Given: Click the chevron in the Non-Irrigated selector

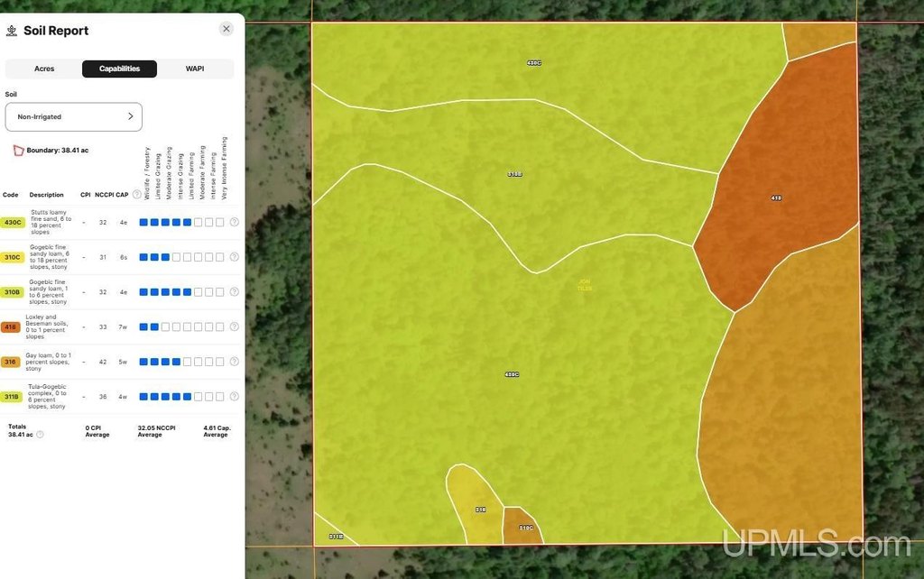Looking at the screenshot, I should click(130, 116).
